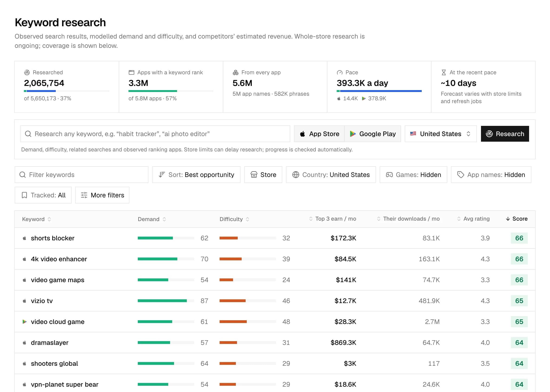
Task: Click the black Research button
Action: [x=505, y=134]
